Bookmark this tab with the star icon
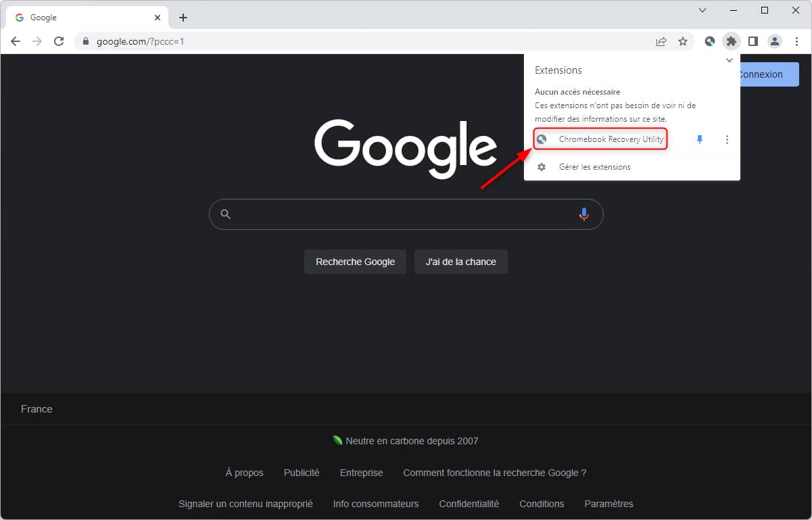 click(683, 41)
